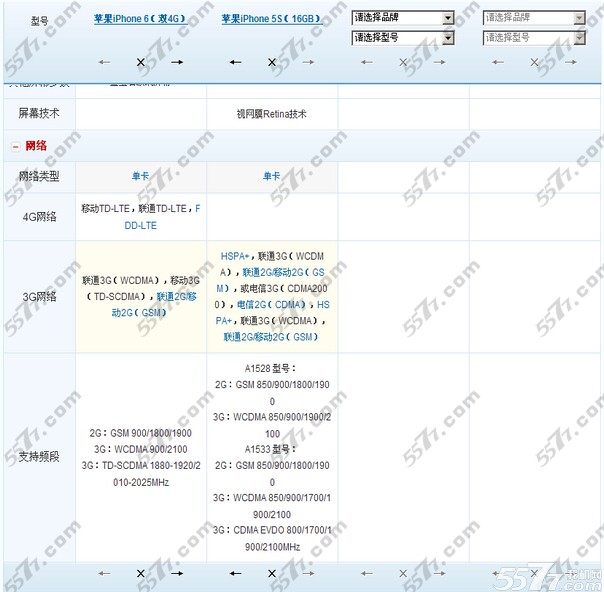
Task: Click 网络类型 row label
Action: pyautogui.click(x=39, y=176)
